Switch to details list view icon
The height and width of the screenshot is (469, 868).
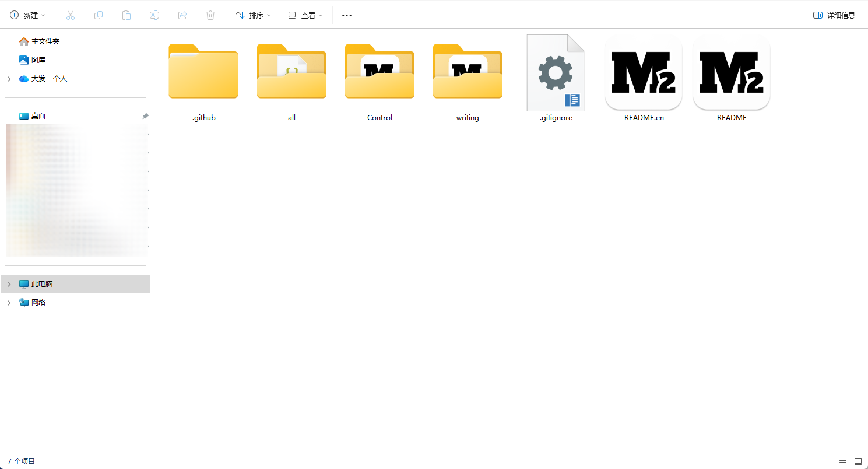pyautogui.click(x=843, y=461)
